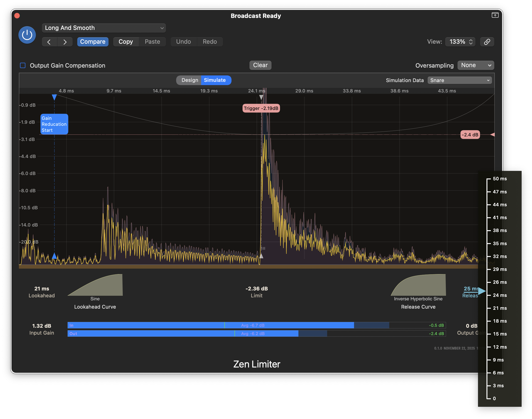The height and width of the screenshot is (419, 532).
Task: Toggle the Compare button
Action: (93, 42)
